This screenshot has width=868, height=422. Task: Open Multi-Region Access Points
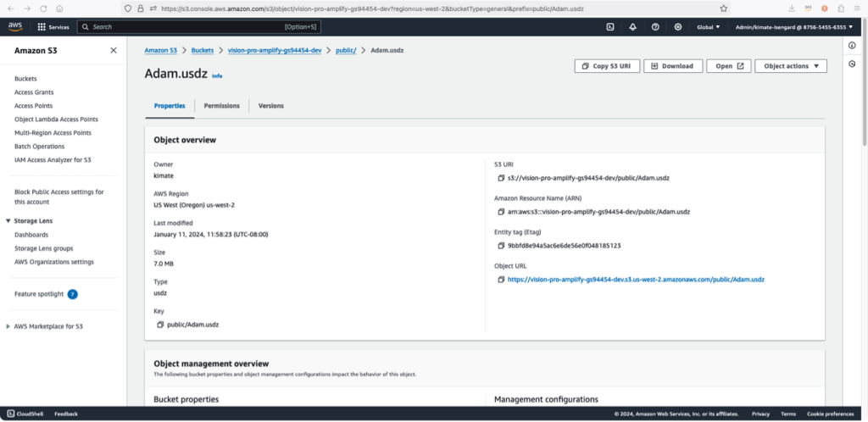tap(53, 133)
